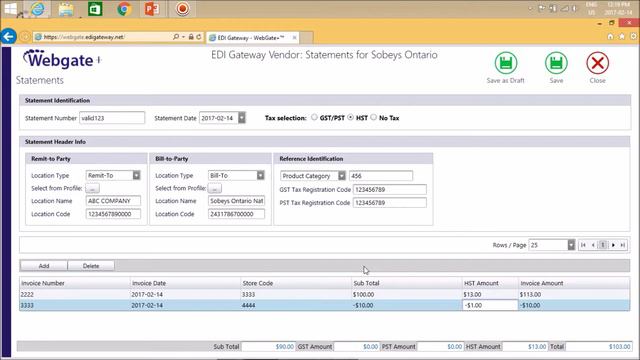640x360 pixels.
Task: Open Internet Explorer from taskbar
Action: point(38,9)
